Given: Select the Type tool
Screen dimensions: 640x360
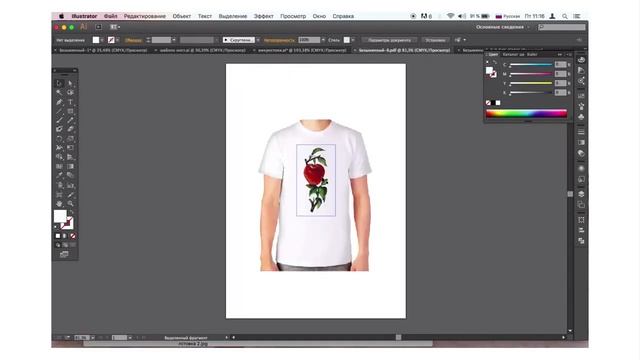Looking at the screenshot, I should [70, 102].
